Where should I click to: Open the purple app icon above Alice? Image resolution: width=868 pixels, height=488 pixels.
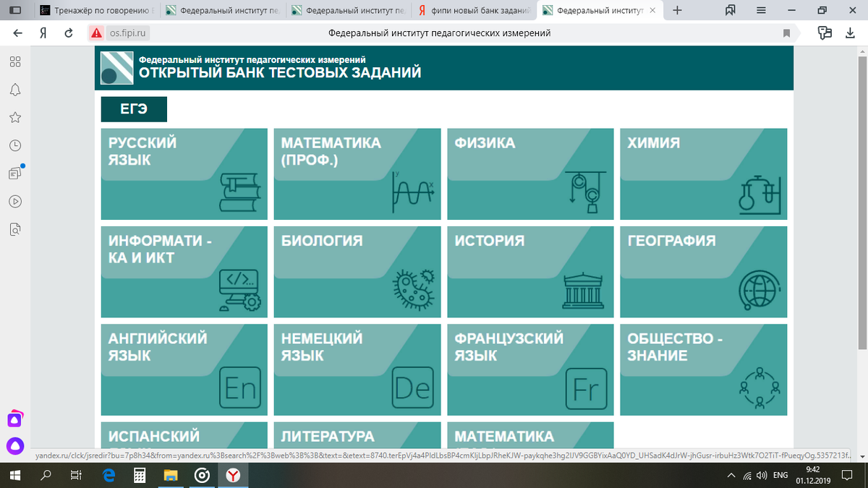click(x=15, y=419)
